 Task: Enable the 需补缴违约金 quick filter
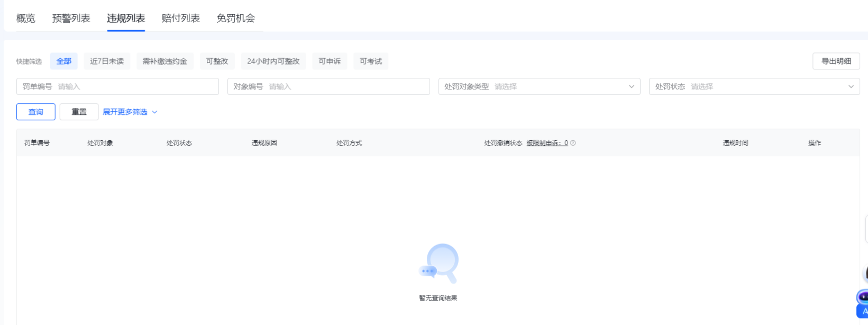click(x=165, y=61)
